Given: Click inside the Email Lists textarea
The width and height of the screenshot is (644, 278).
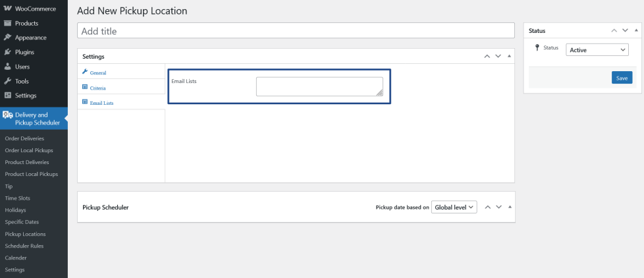Looking at the screenshot, I should 319,87.
